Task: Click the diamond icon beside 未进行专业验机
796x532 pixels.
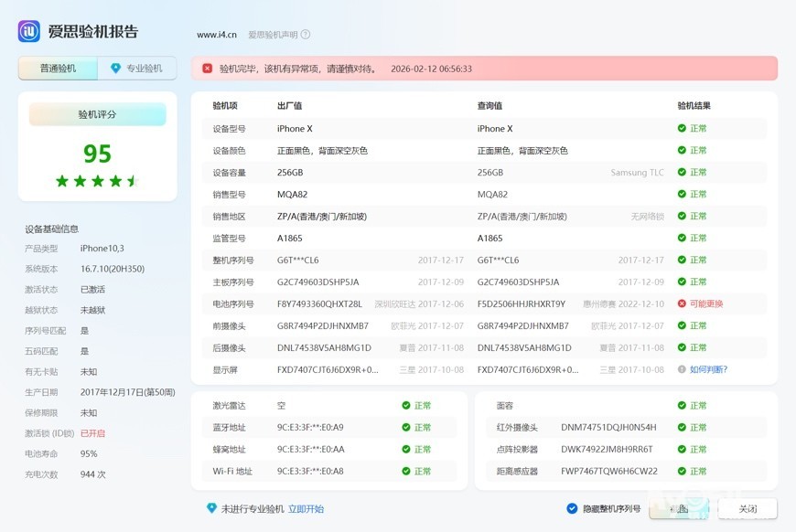Action: tap(211, 508)
